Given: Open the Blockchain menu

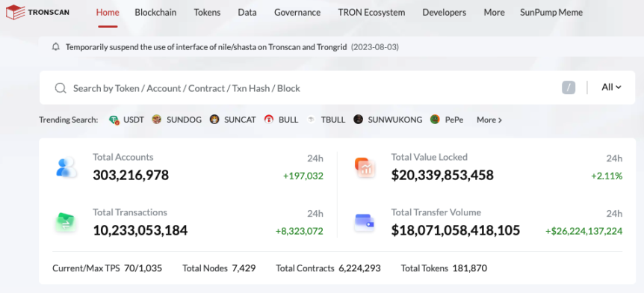Looking at the screenshot, I should point(155,12).
